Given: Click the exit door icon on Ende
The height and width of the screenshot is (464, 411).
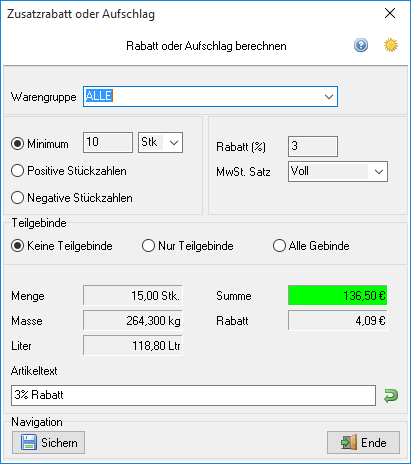Looking at the screenshot, I should tap(349, 443).
